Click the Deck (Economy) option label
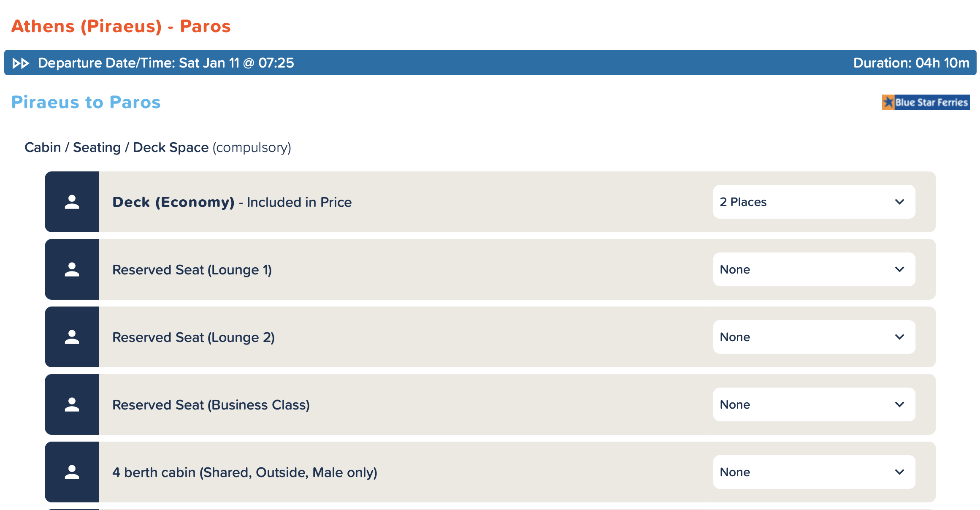The width and height of the screenshot is (980, 510). (x=173, y=202)
